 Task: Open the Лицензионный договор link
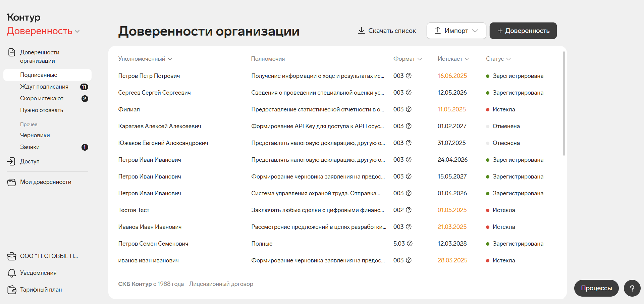(x=221, y=284)
